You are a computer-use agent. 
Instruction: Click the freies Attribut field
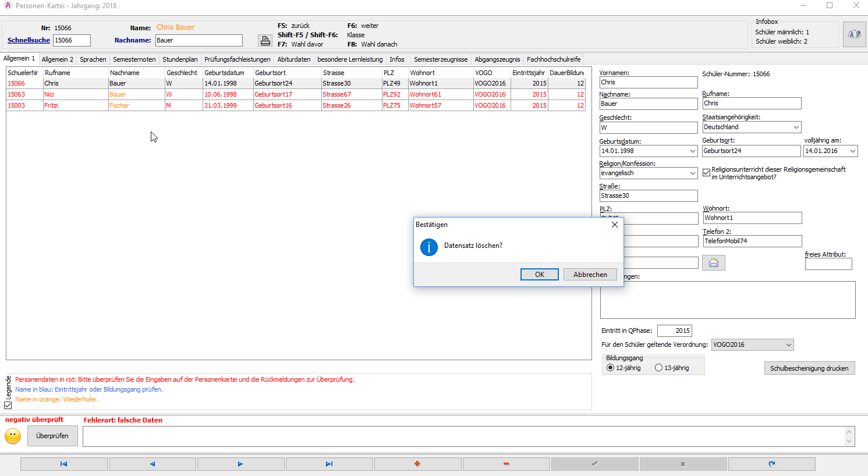click(x=828, y=264)
